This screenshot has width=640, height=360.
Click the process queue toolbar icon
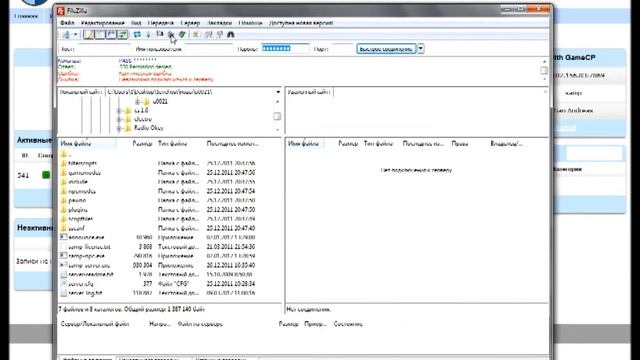click(x=148, y=35)
